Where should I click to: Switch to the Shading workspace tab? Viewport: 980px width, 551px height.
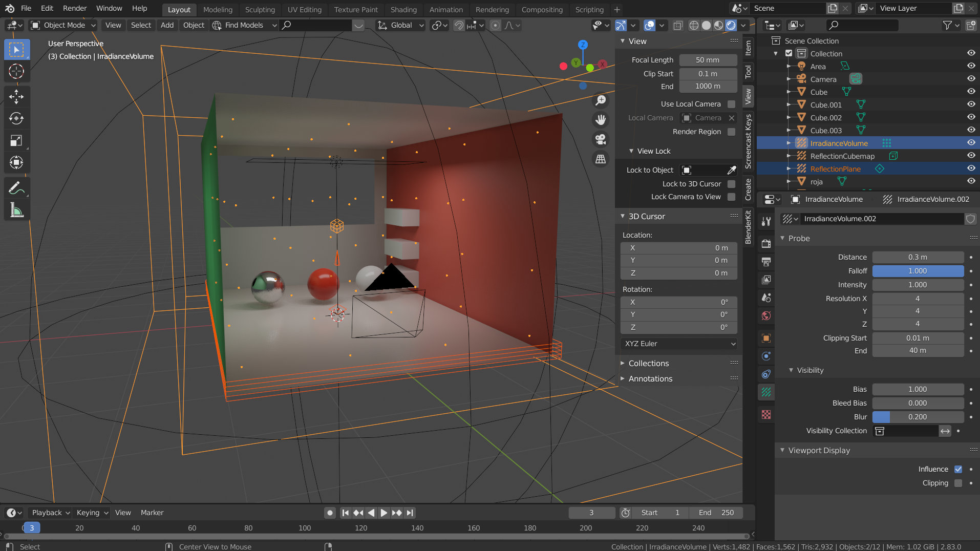[x=403, y=10]
